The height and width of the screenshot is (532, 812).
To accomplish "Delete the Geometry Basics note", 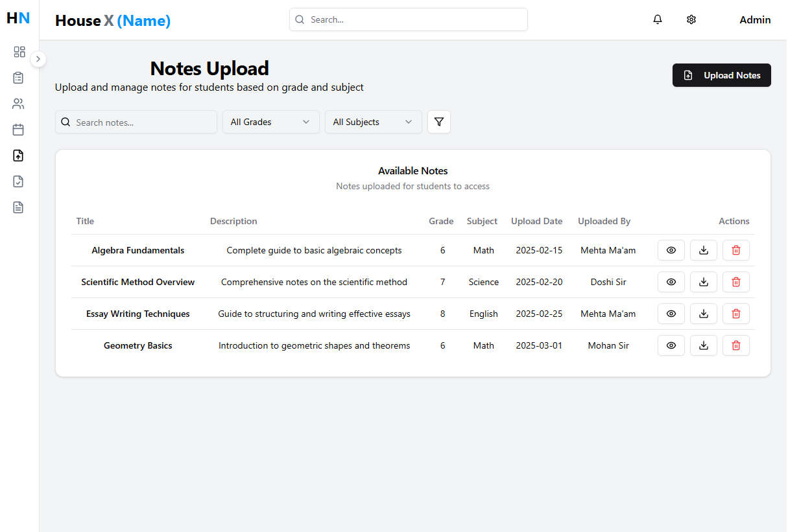I will (736, 345).
